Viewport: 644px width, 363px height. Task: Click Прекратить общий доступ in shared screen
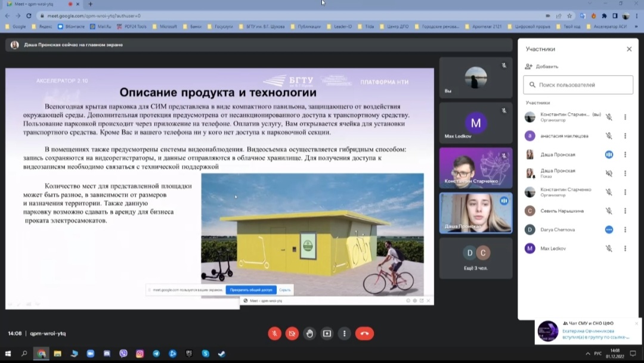pos(251,290)
